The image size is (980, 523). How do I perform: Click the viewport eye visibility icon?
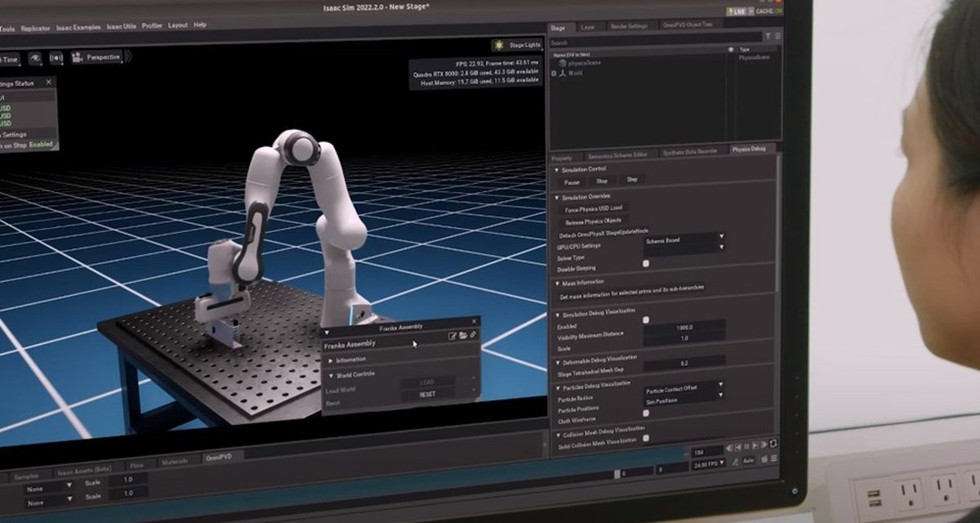[35, 59]
